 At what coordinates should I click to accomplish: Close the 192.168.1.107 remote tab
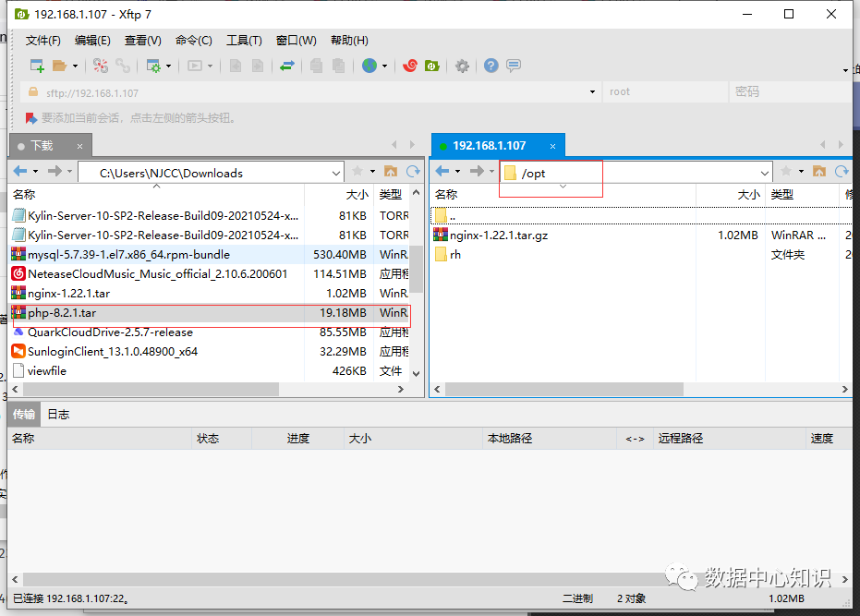pyautogui.click(x=552, y=147)
